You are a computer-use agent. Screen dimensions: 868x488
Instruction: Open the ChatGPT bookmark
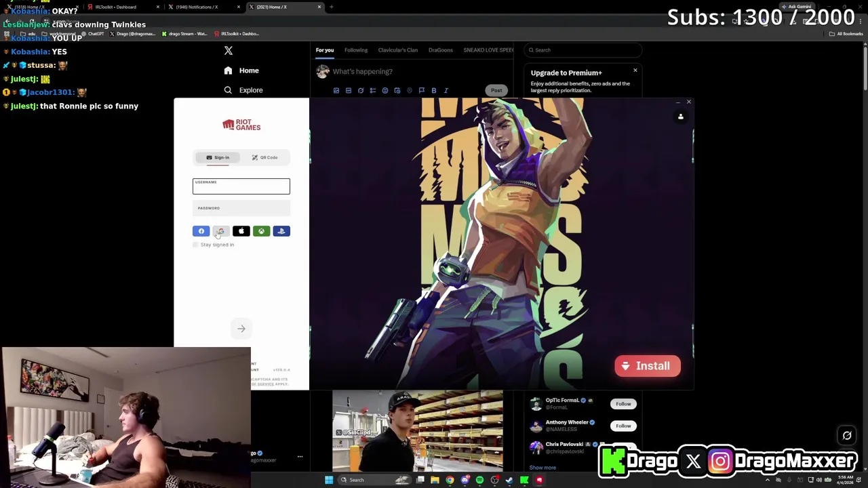pyautogui.click(x=92, y=33)
